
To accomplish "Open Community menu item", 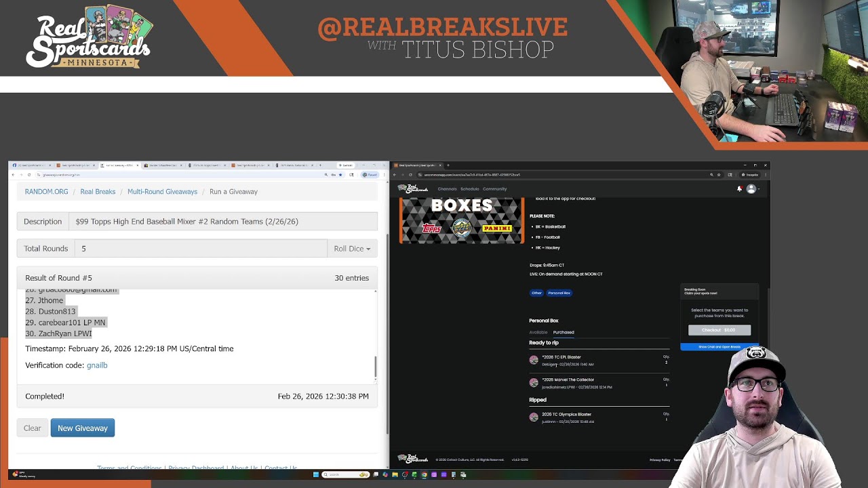I will point(495,189).
